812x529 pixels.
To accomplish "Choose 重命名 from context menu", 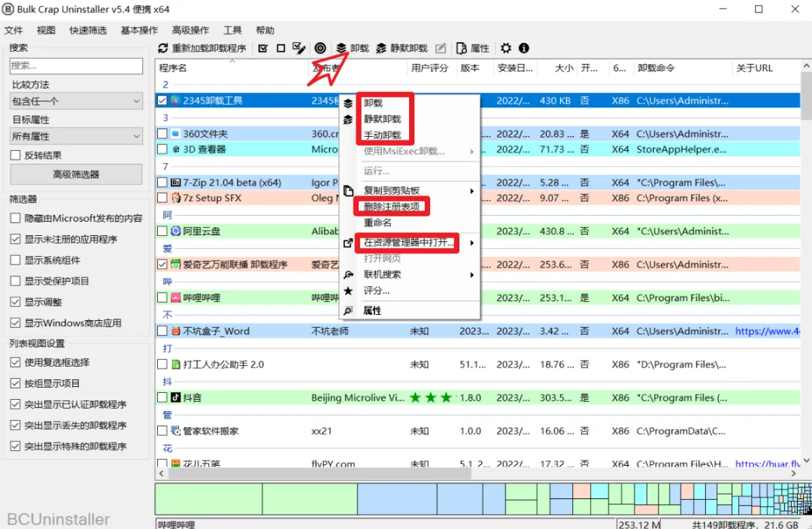I will (377, 222).
